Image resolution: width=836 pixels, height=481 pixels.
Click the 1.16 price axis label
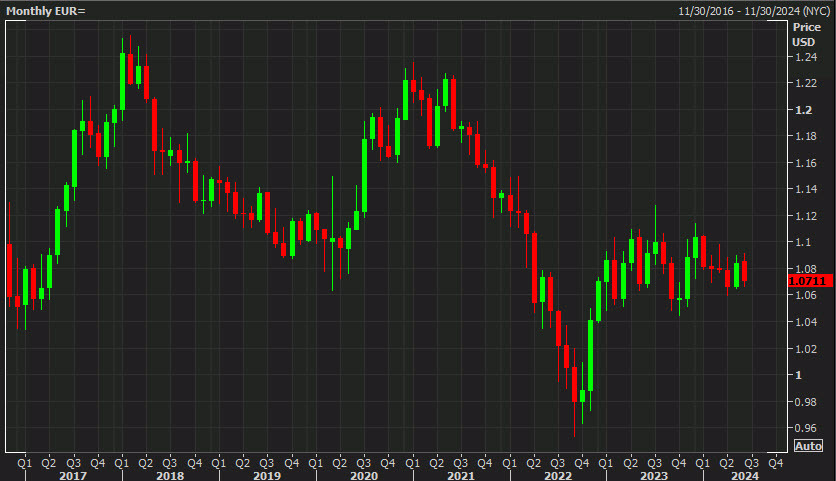pos(806,163)
